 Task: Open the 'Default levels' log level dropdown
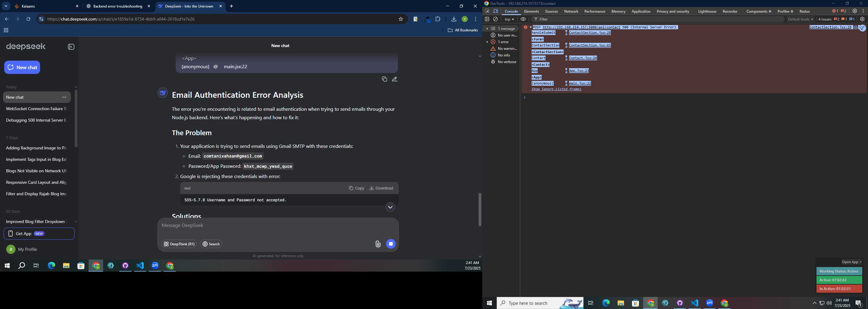800,19
